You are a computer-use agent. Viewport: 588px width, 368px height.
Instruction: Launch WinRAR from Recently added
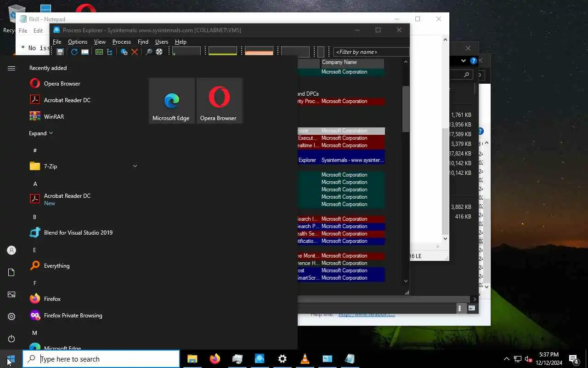click(x=54, y=117)
